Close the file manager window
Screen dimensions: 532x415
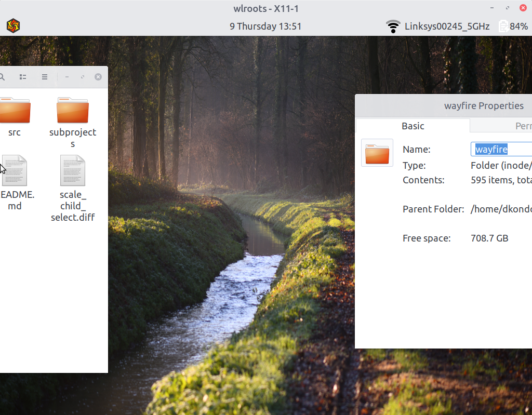(x=98, y=76)
